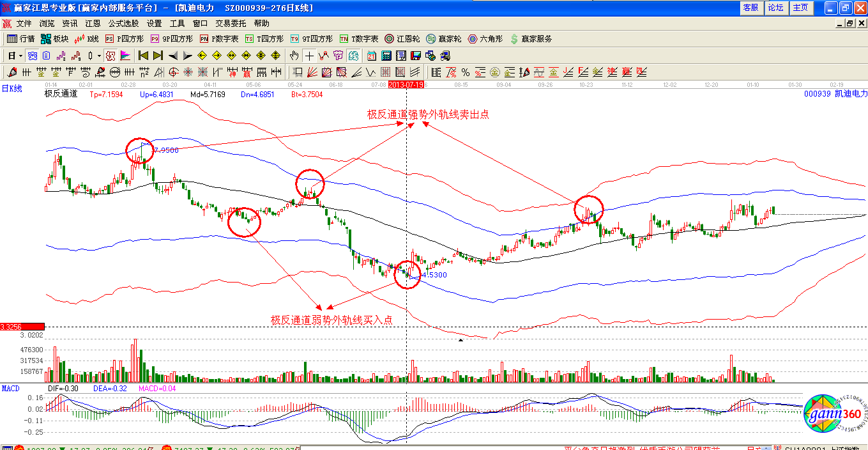
Task: Toggle the crosshair cursor button
Action: pos(309,56)
